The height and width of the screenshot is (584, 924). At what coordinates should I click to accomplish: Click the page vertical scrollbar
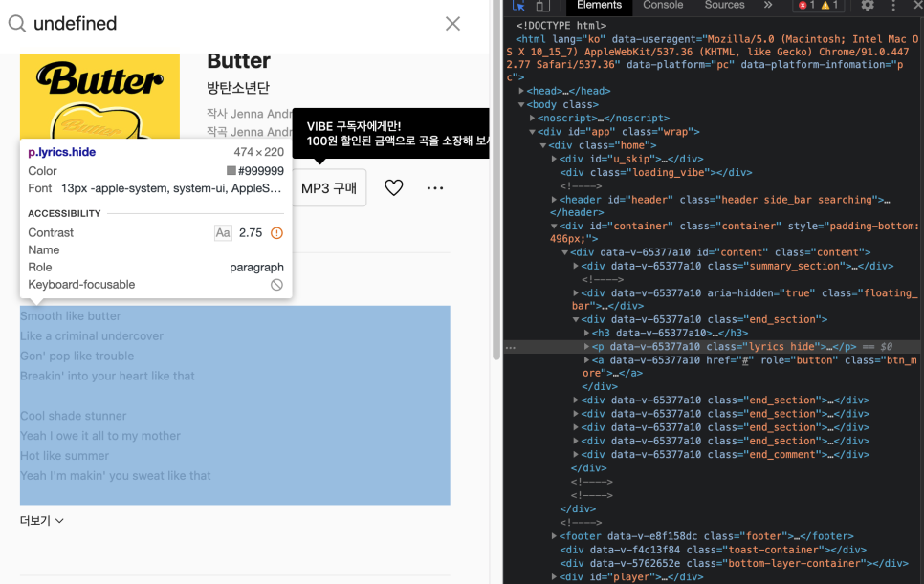tap(496, 206)
